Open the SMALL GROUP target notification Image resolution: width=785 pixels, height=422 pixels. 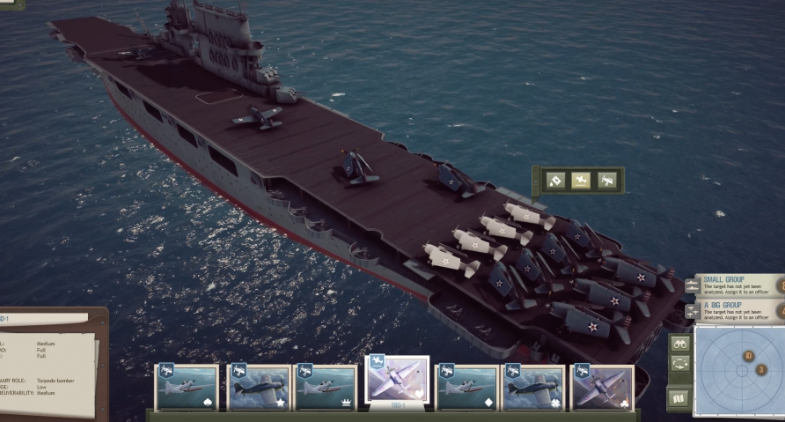click(740, 285)
